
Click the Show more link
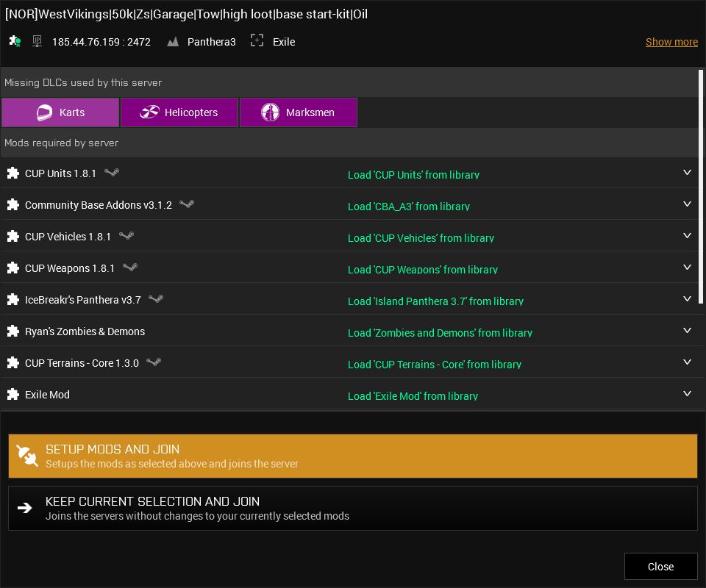pos(671,42)
